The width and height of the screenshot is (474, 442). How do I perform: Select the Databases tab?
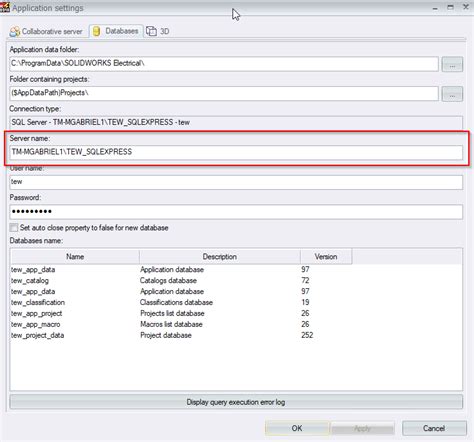(116, 31)
